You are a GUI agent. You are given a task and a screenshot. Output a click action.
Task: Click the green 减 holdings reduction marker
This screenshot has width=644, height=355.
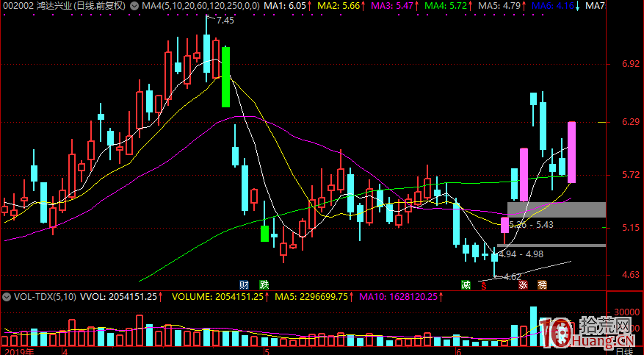tap(466, 284)
